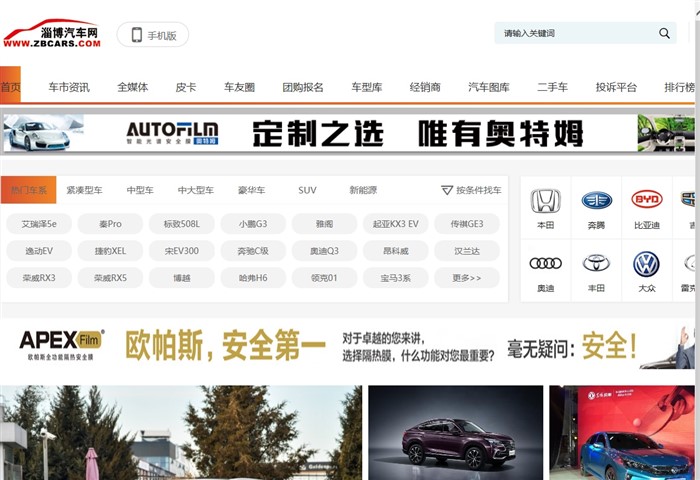Click the AUTOFILM 定制之选 banner ad
Image resolution: width=700 pixels, height=480 pixels.
pos(349,133)
